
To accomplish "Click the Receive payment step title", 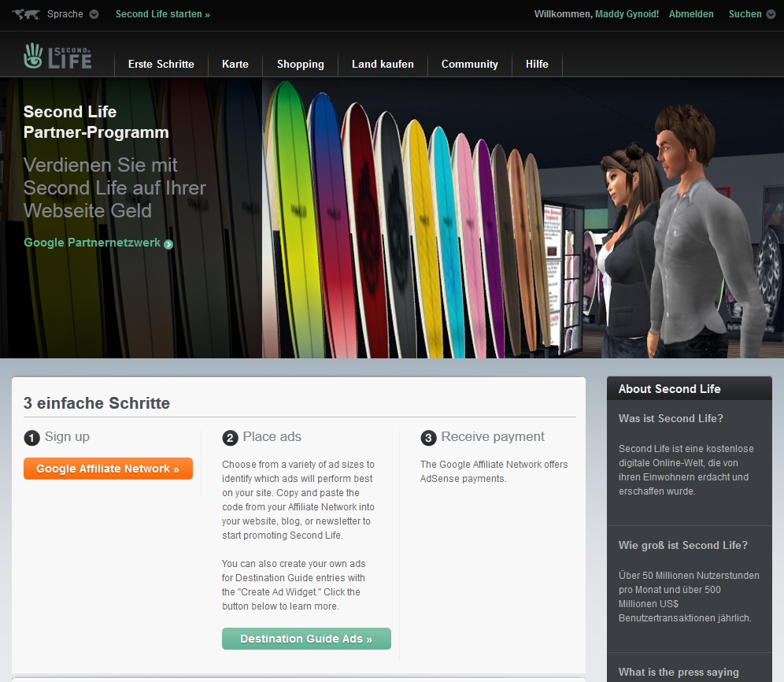I will [x=493, y=436].
